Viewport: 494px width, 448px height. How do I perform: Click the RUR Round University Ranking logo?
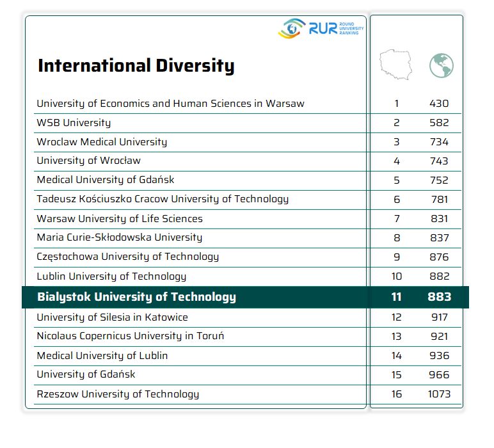click(x=321, y=28)
